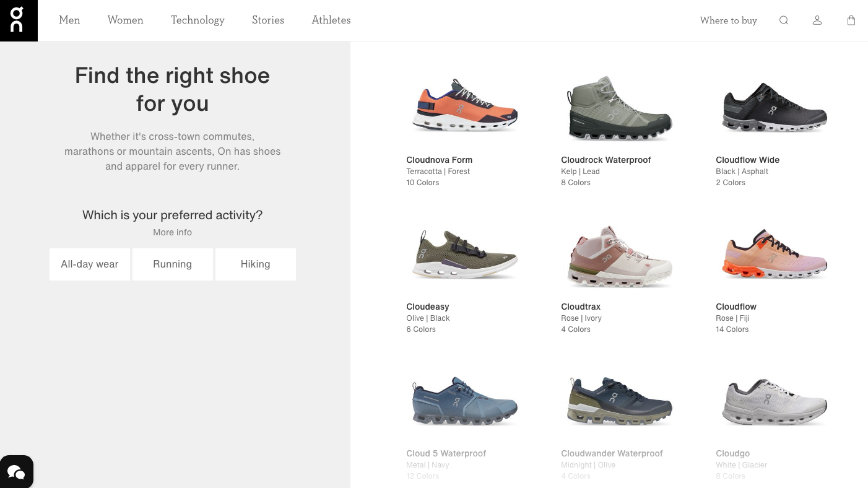868x488 pixels.
Task: Open the chat widget bubble
Action: pos(17,471)
